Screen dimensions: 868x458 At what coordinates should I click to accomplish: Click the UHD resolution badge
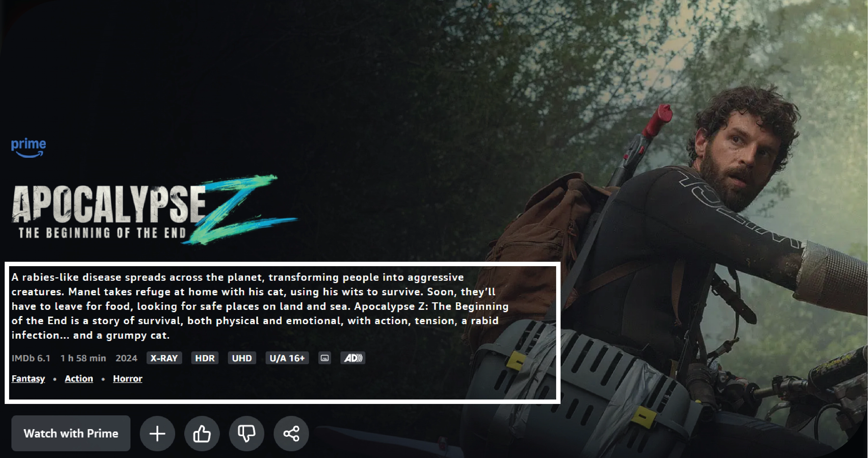(242, 358)
